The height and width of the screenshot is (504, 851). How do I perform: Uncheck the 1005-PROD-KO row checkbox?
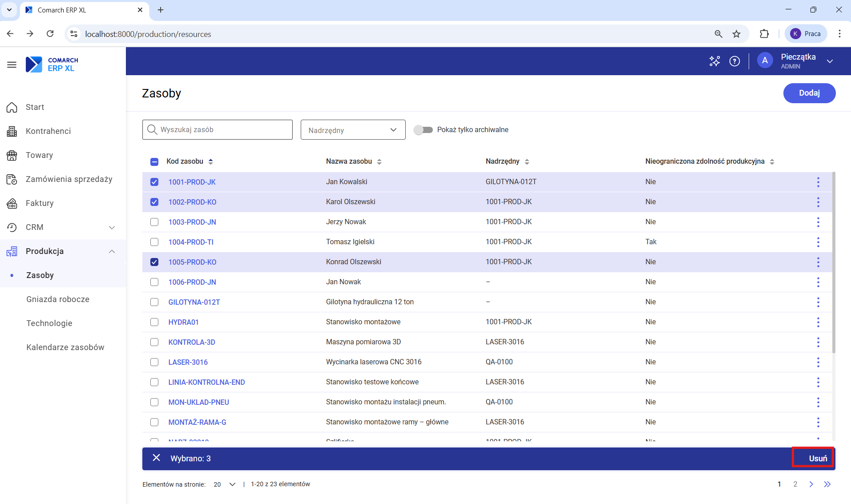[x=154, y=262]
